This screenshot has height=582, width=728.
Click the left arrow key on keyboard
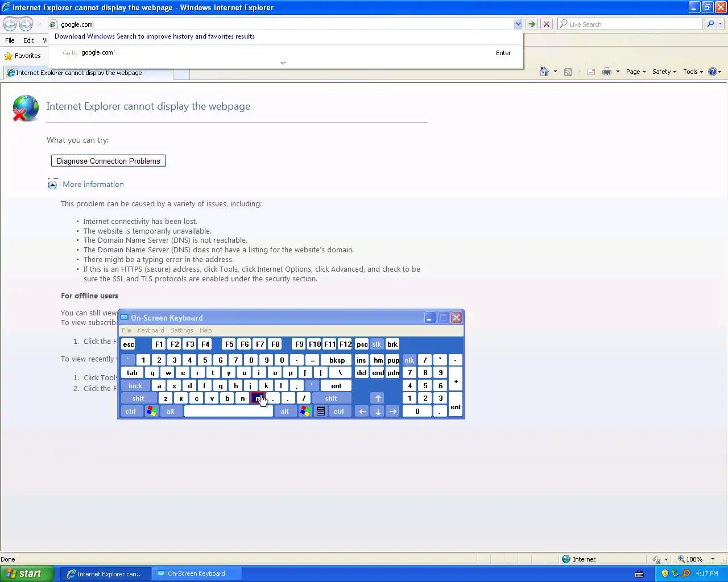click(362, 411)
